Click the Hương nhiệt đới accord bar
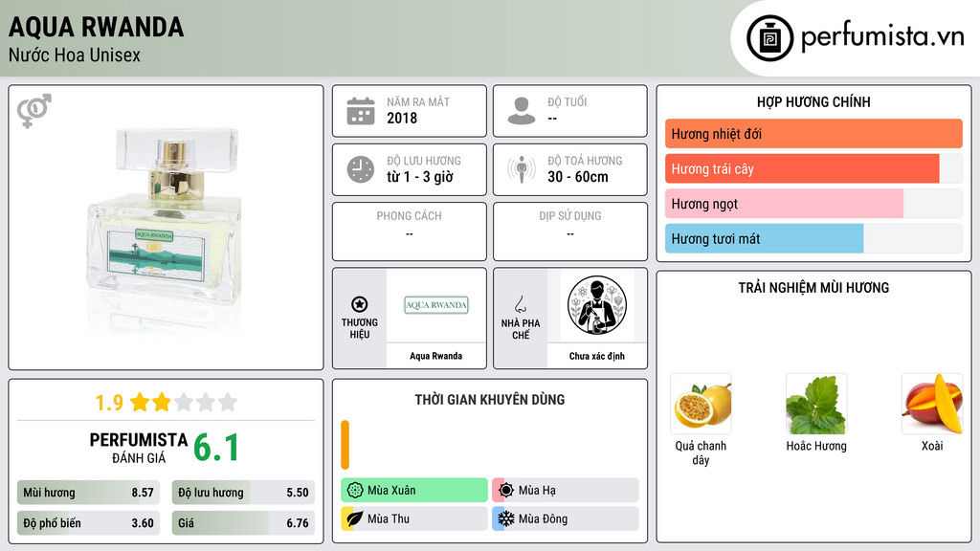980x551 pixels. click(813, 134)
